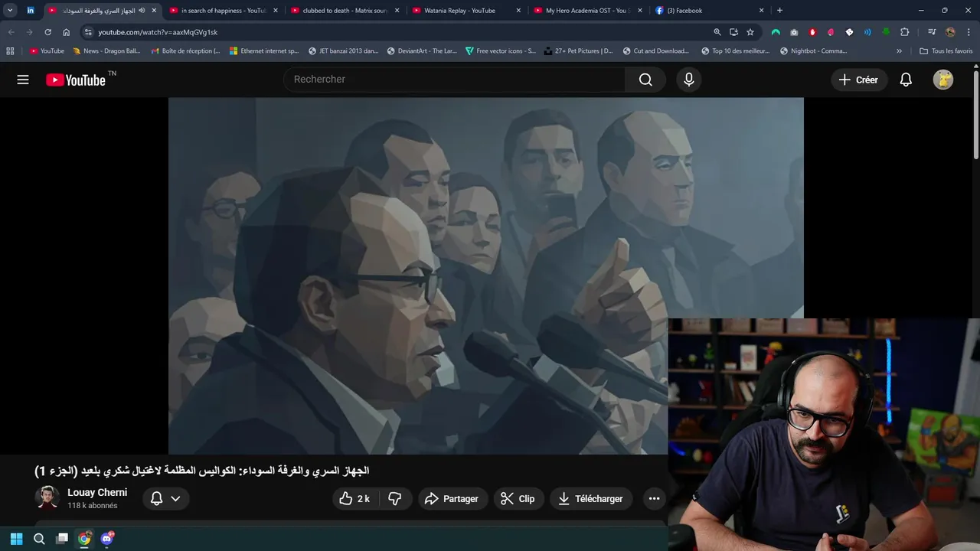This screenshot has height=551, width=980.
Task: Open DeviantArt bookmark
Action: pyautogui.click(x=422, y=51)
